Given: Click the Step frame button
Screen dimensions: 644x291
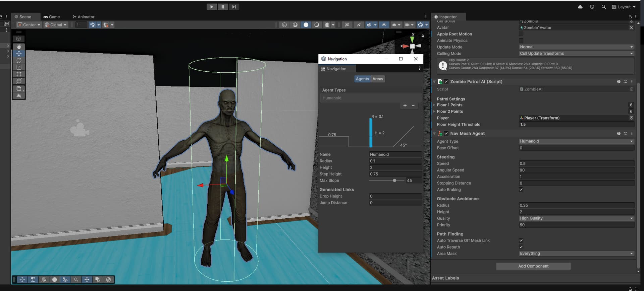Looking at the screenshot, I should [234, 7].
